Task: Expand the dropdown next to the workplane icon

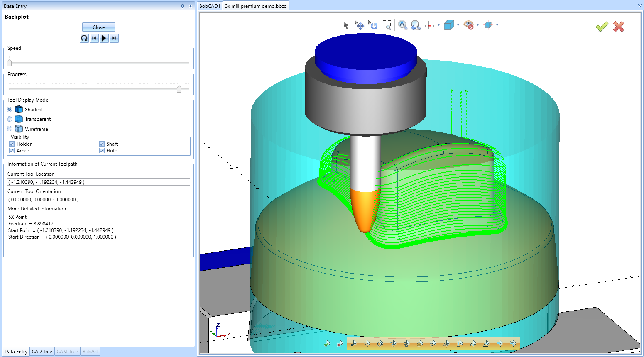Action: [438, 25]
